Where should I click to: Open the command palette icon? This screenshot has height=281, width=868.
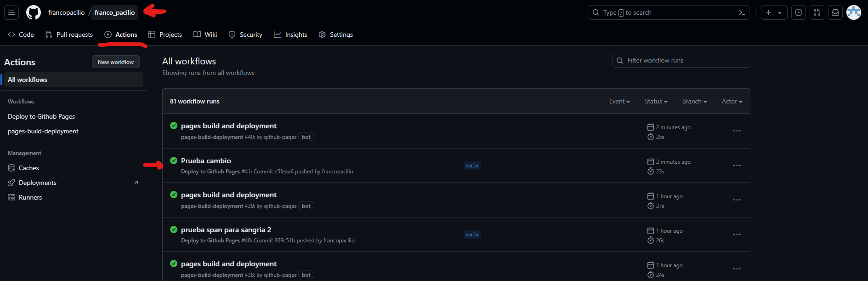(742, 12)
